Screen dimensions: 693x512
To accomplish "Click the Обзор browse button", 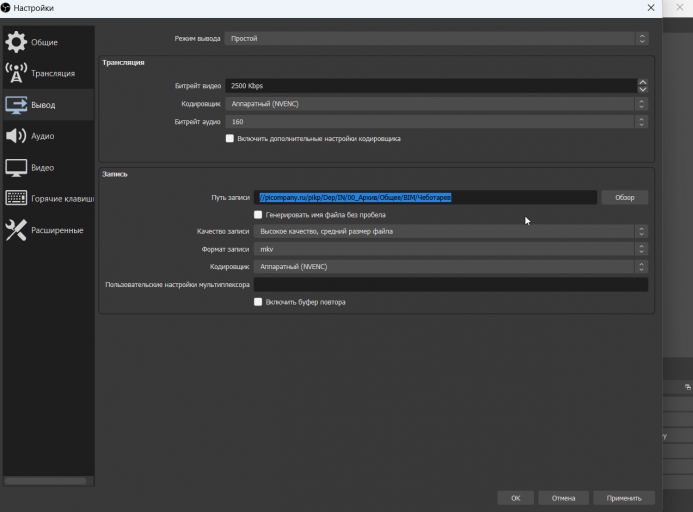I will (624, 198).
